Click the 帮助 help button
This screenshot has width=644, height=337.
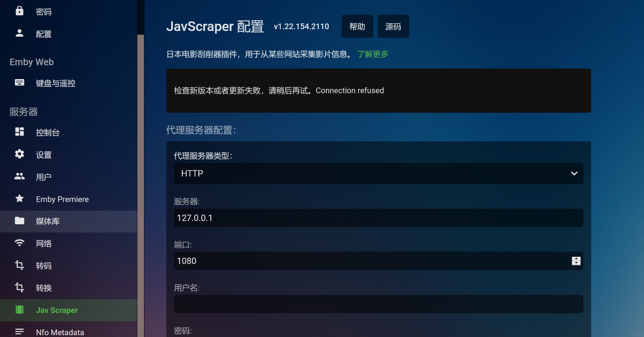357,26
